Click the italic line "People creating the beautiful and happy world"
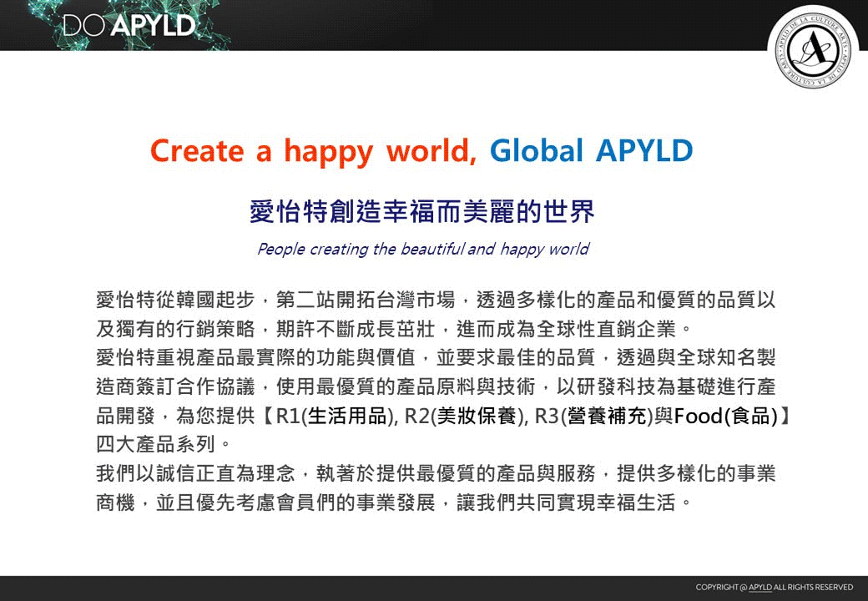The height and width of the screenshot is (601, 868). click(423, 249)
